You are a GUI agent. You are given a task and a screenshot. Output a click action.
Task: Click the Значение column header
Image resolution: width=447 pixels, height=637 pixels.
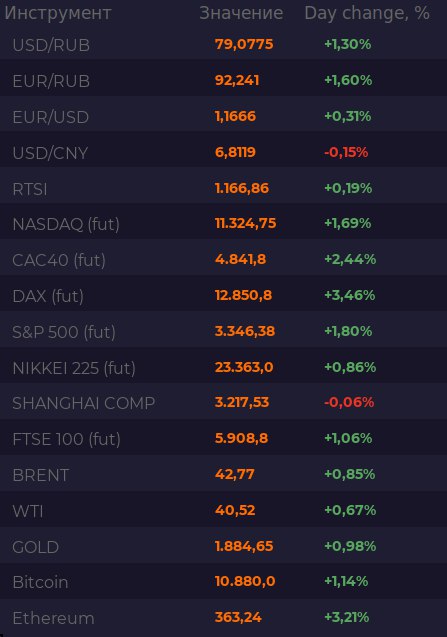pos(241,13)
